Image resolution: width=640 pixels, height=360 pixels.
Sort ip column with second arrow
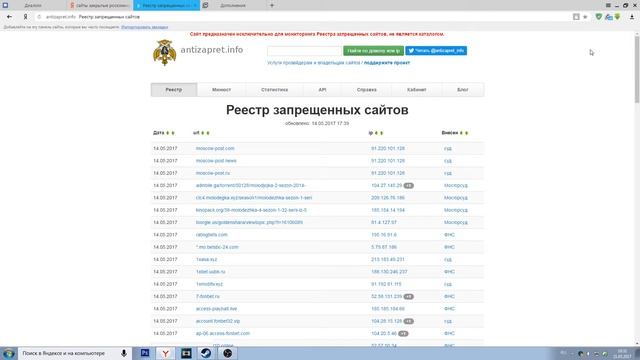(x=382, y=133)
